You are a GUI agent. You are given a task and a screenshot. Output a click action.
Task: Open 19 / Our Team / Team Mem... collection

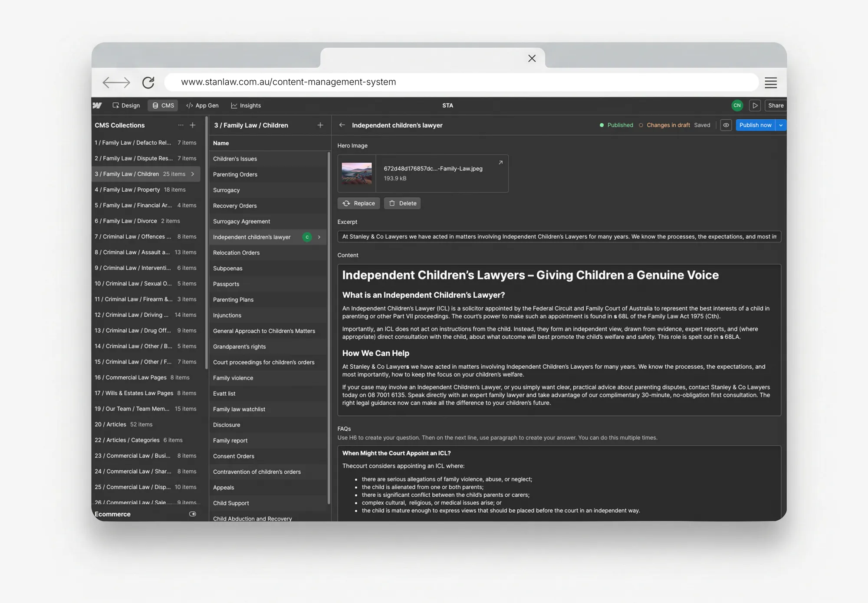click(x=146, y=409)
